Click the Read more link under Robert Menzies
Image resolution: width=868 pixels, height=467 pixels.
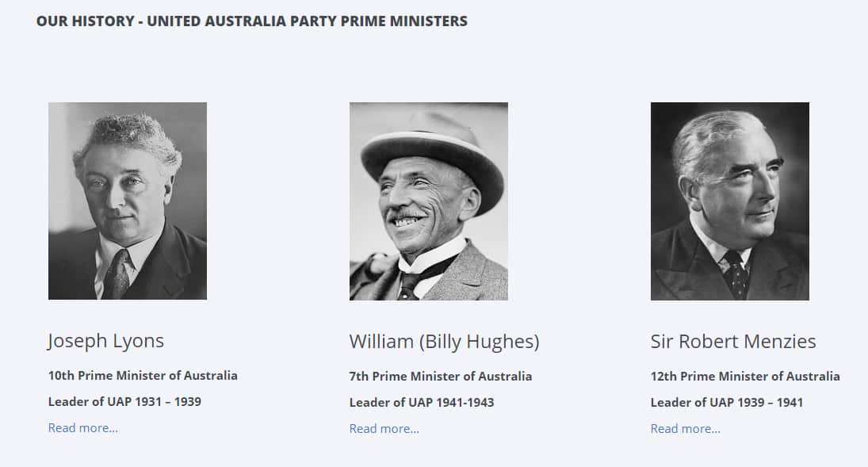[685, 428]
